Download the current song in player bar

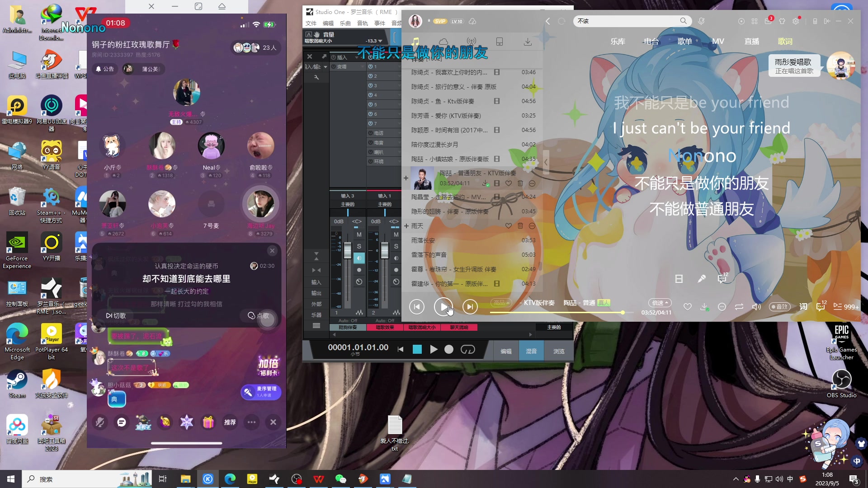click(x=704, y=307)
